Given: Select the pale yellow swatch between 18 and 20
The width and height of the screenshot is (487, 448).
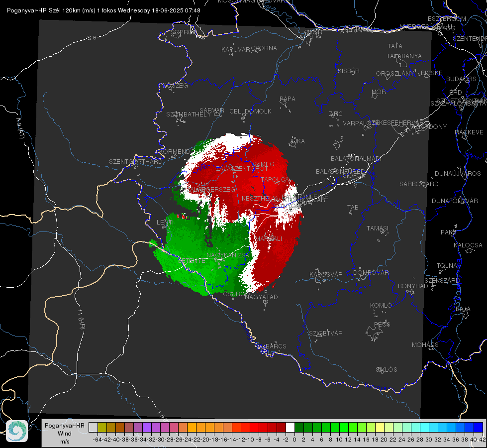Looking at the screenshot, I should [380, 427].
